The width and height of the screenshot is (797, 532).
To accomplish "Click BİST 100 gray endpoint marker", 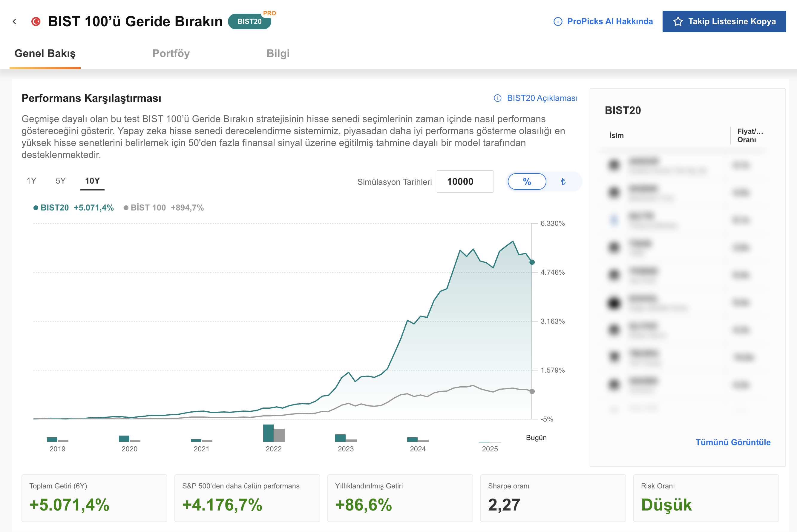I will (532, 391).
